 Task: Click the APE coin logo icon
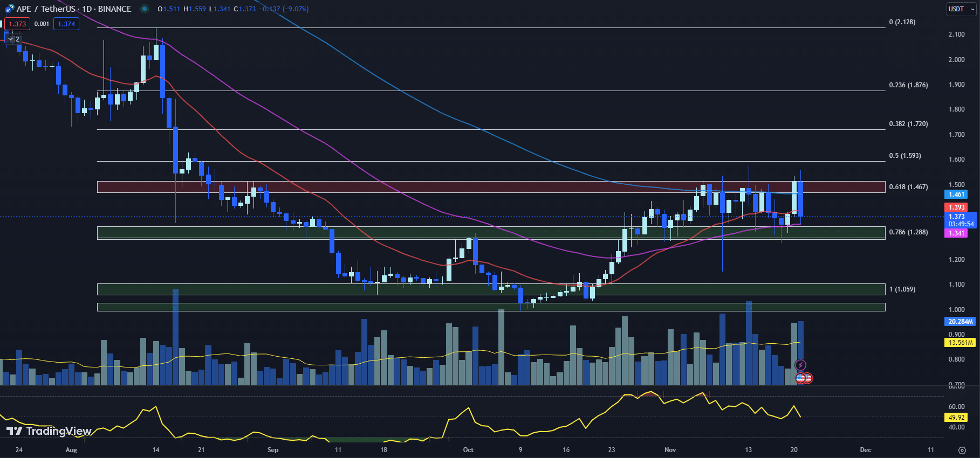(x=9, y=9)
